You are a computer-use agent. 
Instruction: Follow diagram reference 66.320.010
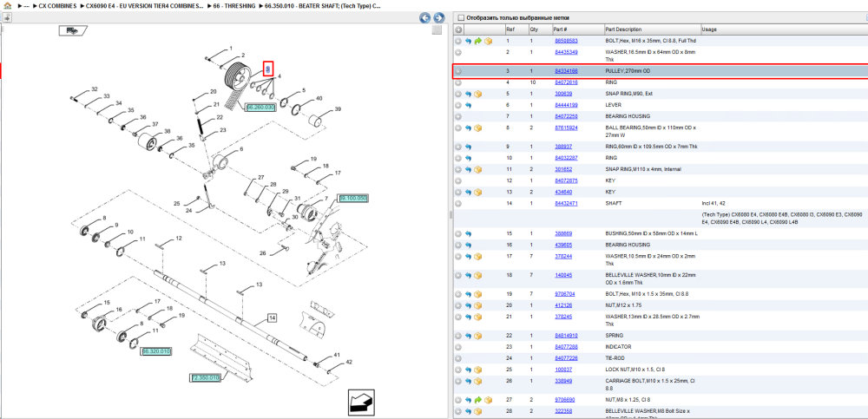click(x=156, y=351)
